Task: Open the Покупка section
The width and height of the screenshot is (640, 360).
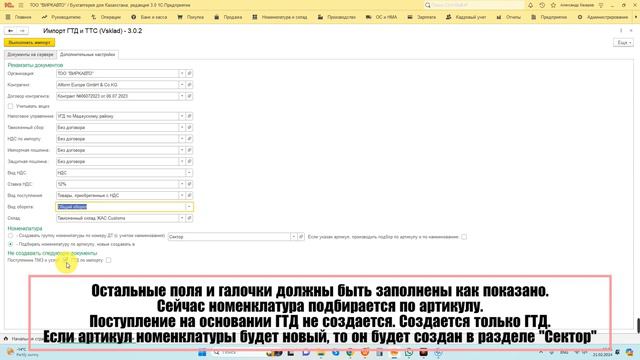Action: (x=191, y=17)
